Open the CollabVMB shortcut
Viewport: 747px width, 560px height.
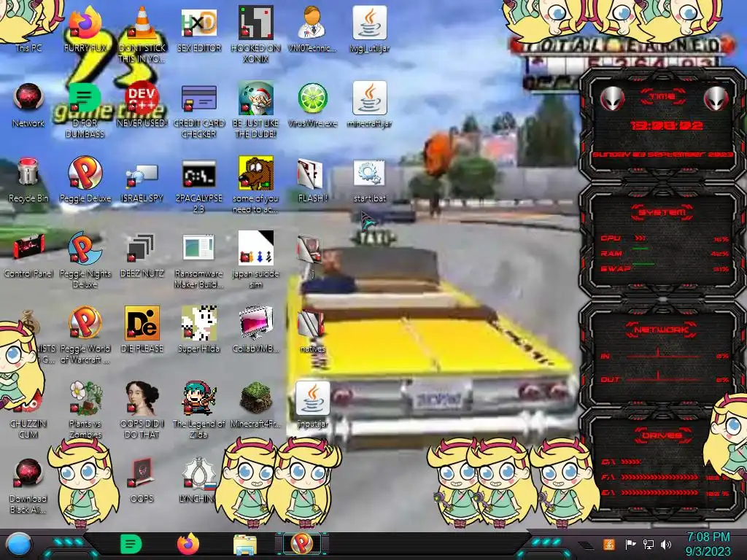(255, 330)
